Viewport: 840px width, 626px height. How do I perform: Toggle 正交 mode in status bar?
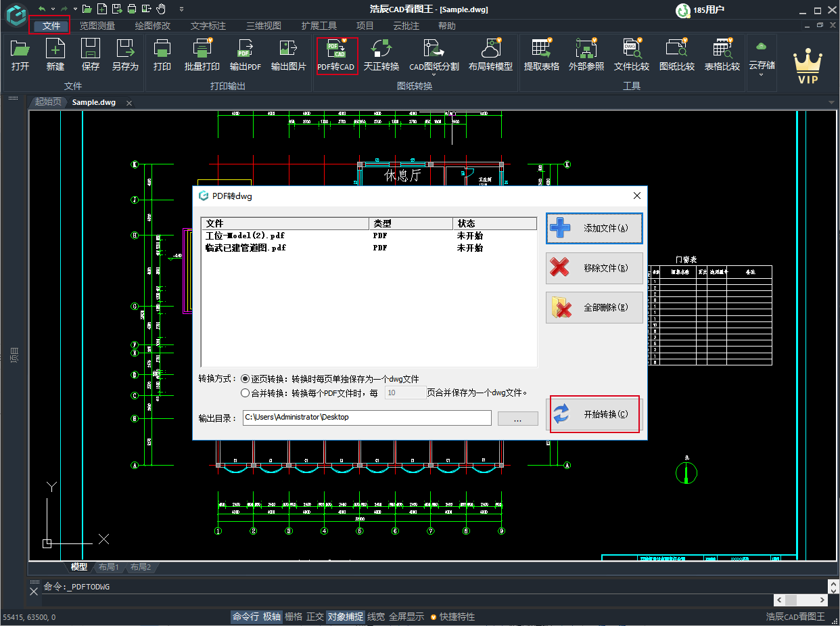tap(314, 617)
